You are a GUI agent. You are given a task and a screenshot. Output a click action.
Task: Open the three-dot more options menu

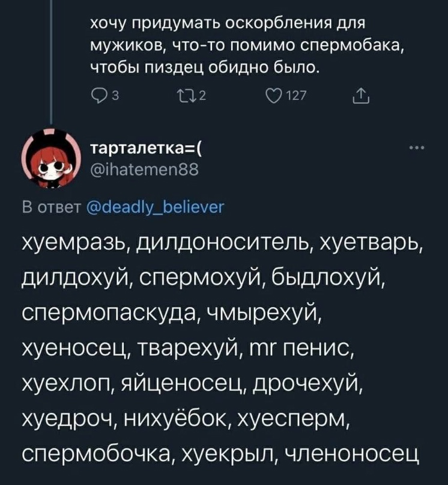pyautogui.click(x=417, y=148)
